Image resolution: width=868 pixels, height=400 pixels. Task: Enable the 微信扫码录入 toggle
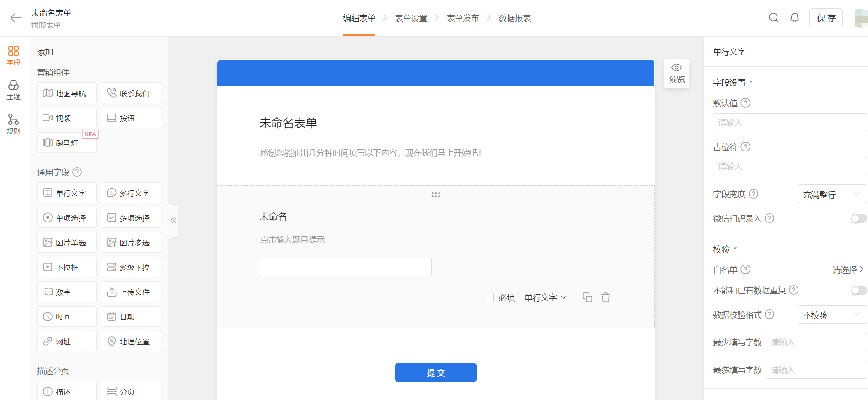click(858, 219)
